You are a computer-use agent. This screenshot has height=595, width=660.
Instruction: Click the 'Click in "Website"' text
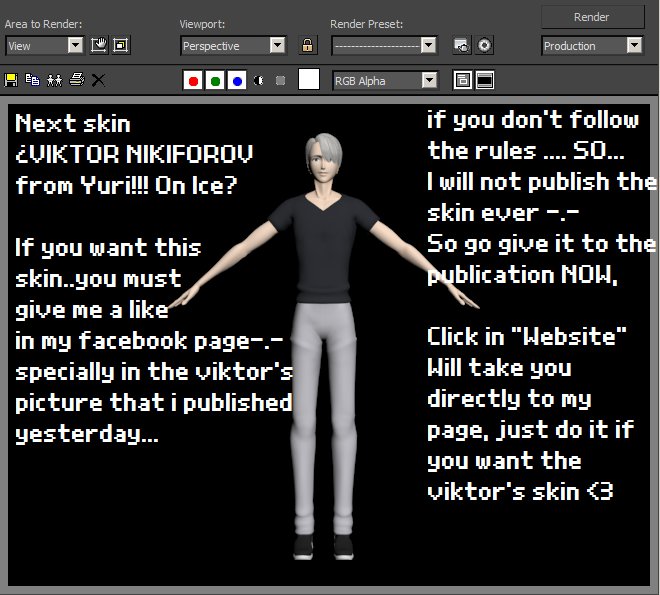click(x=527, y=337)
